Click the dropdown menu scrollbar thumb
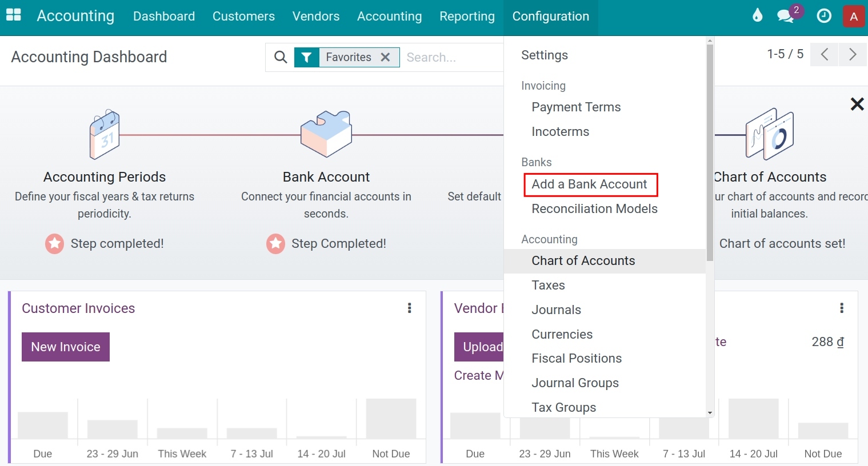 click(710, 152)
